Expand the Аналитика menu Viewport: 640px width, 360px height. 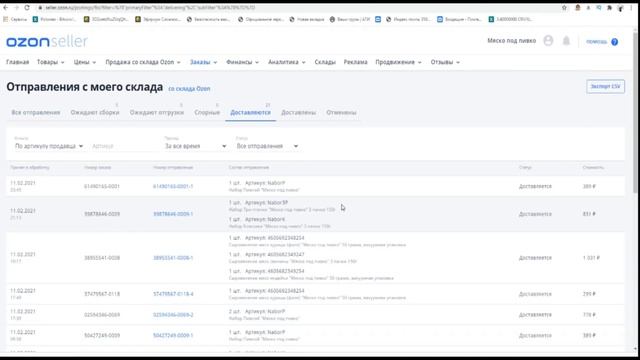(x=287, y=62)
